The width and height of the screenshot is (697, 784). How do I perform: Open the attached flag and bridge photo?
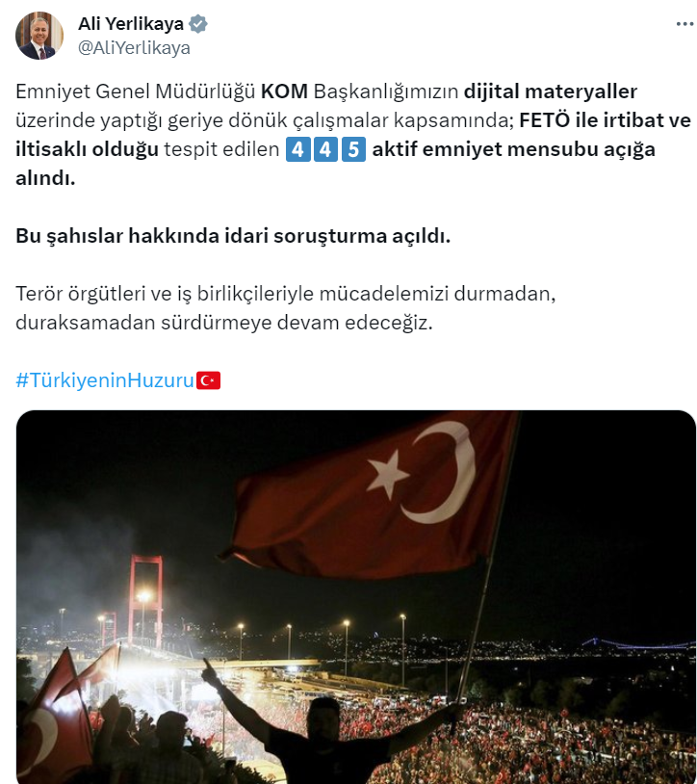pos(356,597)
